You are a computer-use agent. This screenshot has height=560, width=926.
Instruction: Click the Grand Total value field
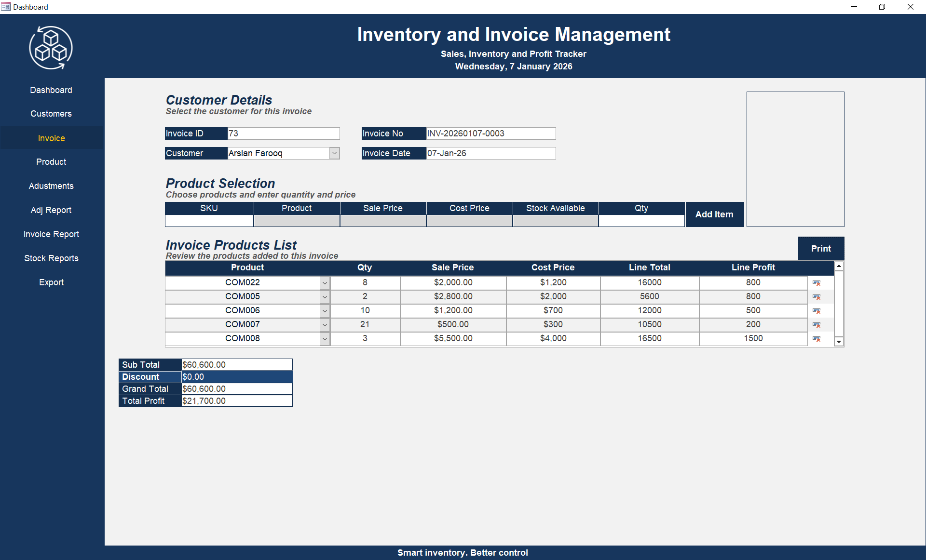point(237,389)
